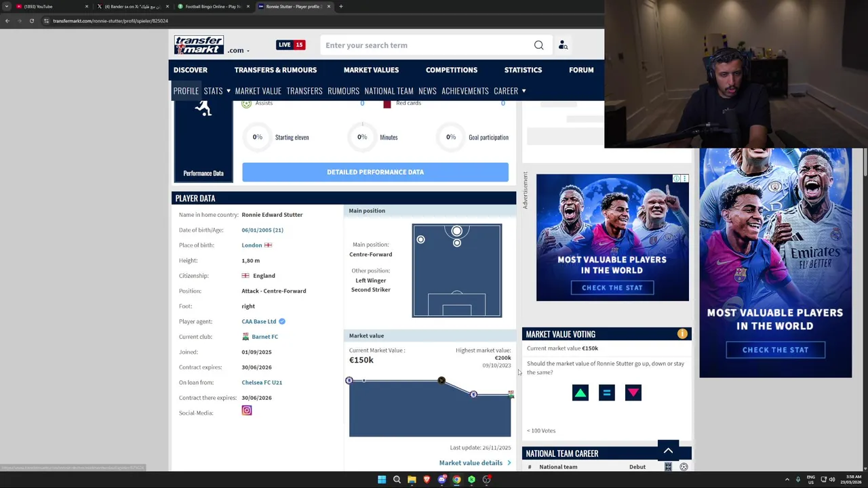Open the user account icon
This screenshot has height=488, width=868.
563,45
